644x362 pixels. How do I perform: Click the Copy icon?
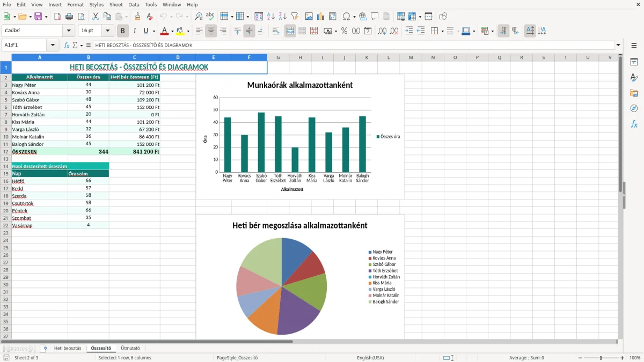point(107,17)
